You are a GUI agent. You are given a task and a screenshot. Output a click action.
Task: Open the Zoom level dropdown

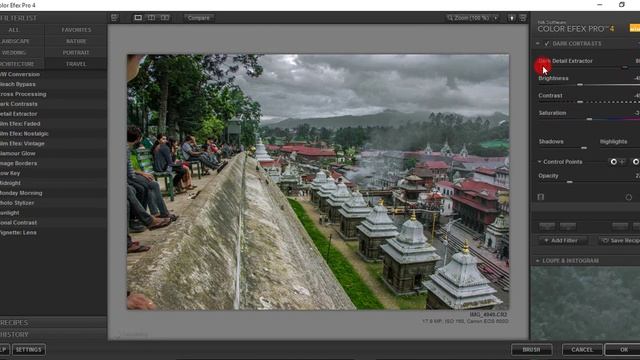[x=496, y=18]
